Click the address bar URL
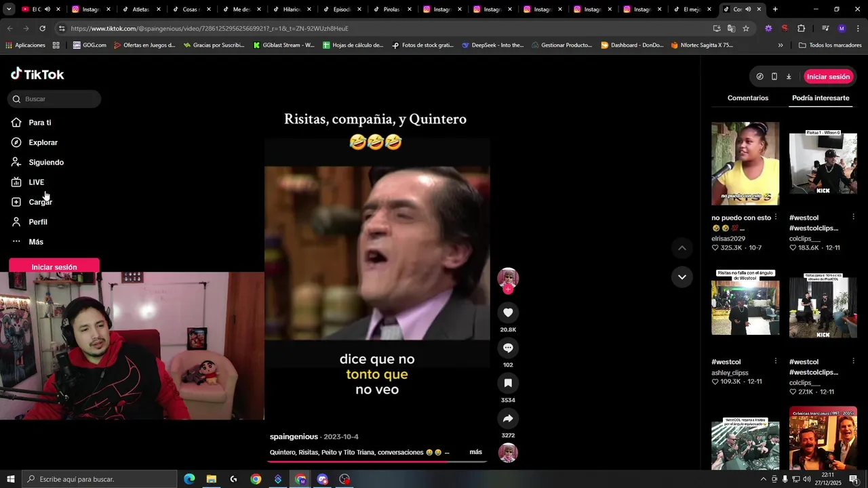The image size is (868, 488). coord(210,28)
